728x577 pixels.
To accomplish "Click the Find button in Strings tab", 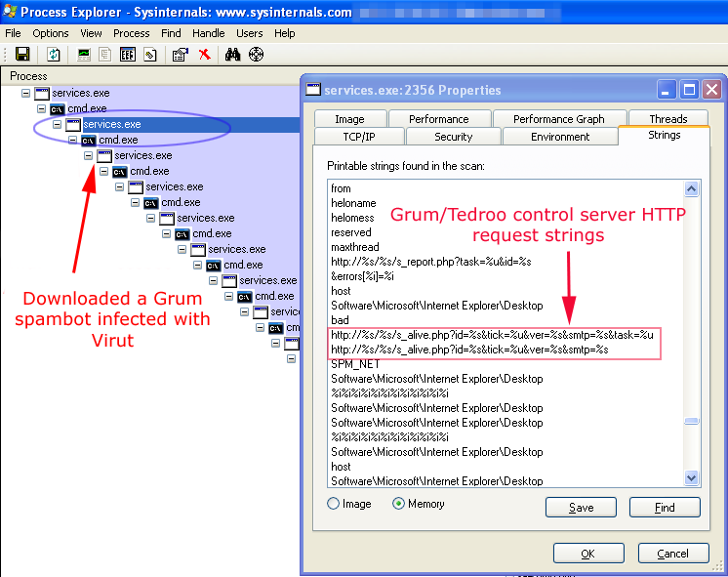I will [x=665, y=508].
